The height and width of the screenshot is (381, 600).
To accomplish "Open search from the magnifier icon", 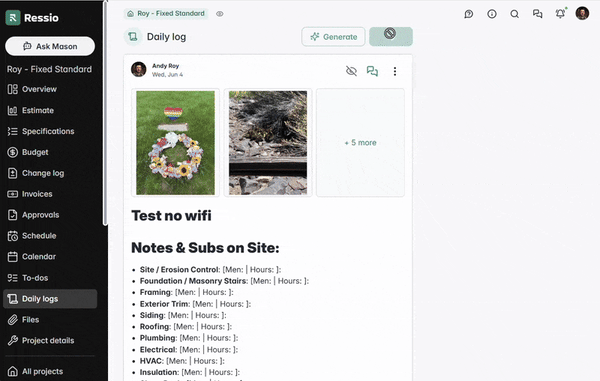I will click(x=515, y=14).
